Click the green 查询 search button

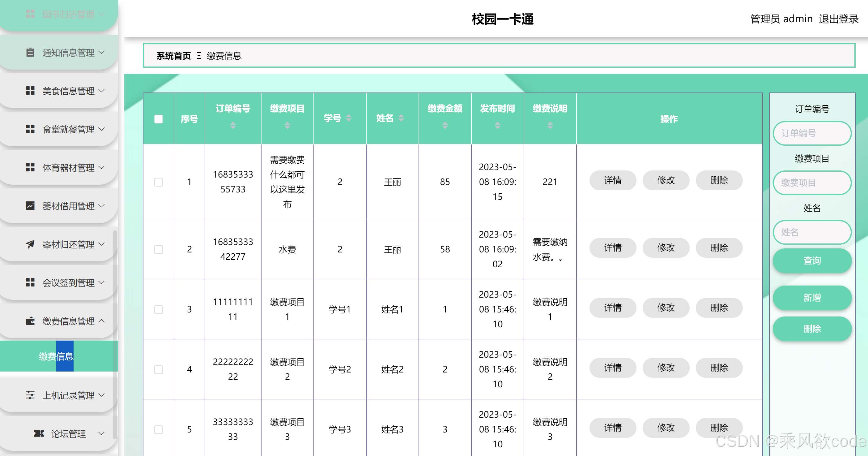click(x=812, y=261)
